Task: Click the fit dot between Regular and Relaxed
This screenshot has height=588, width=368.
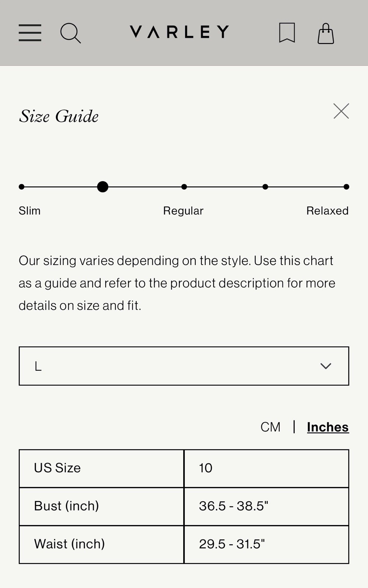Action: (x=265, y=187)
